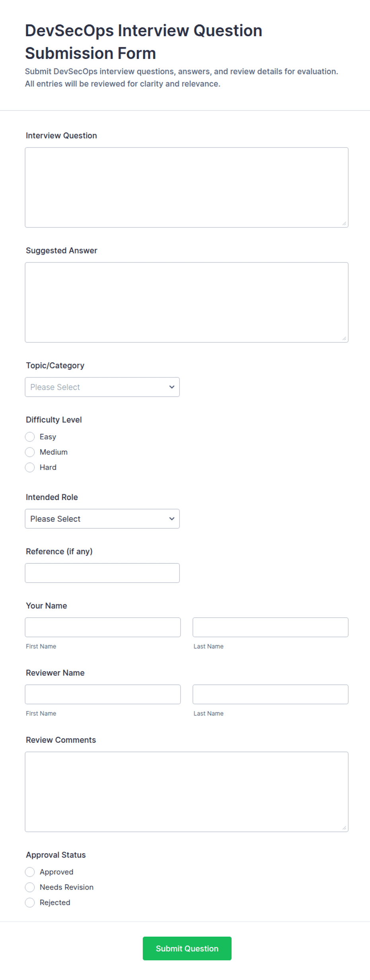Click Your Name first name field
The height and width of the screenshot is (980, 370).
tap(103, 627)
